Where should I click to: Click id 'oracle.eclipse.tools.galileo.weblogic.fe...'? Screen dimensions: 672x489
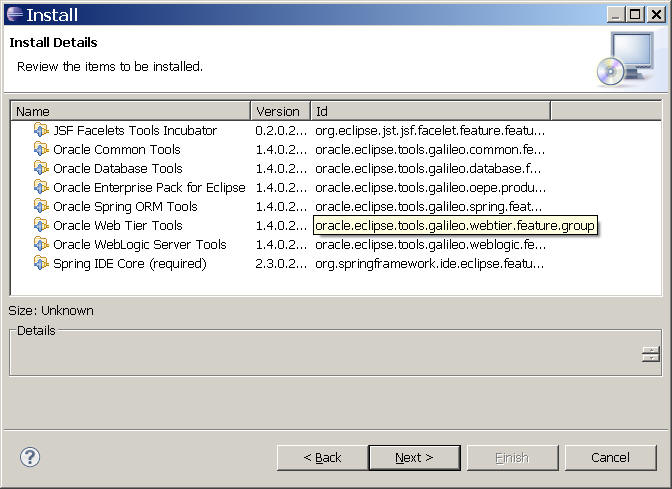430,244
